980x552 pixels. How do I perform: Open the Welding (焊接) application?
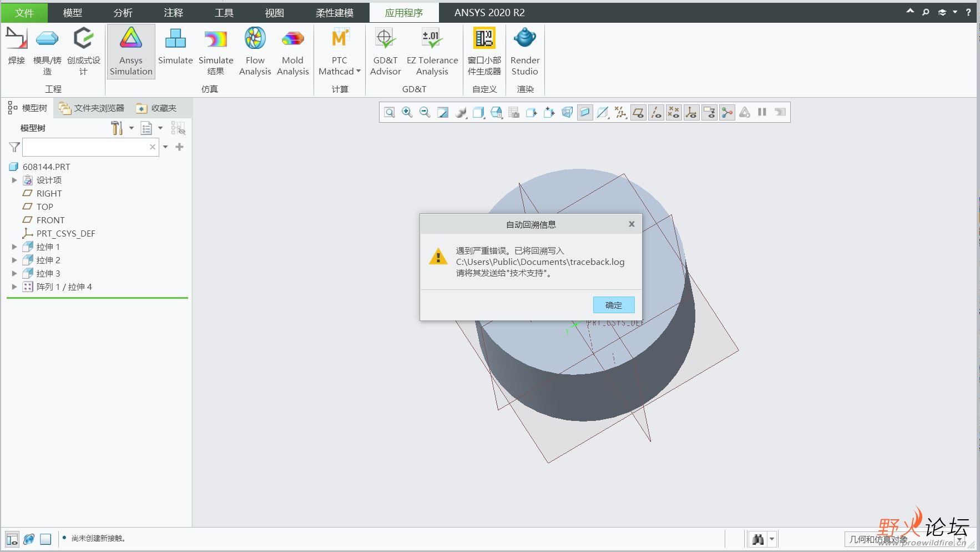pyautogui.click(x=16, y=46)
